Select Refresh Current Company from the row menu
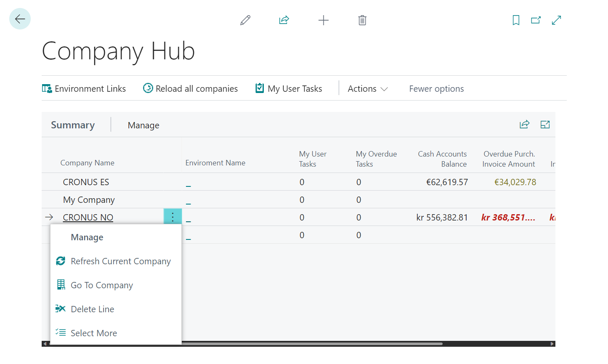Screen dimensions: 608x364 [121, 261]
